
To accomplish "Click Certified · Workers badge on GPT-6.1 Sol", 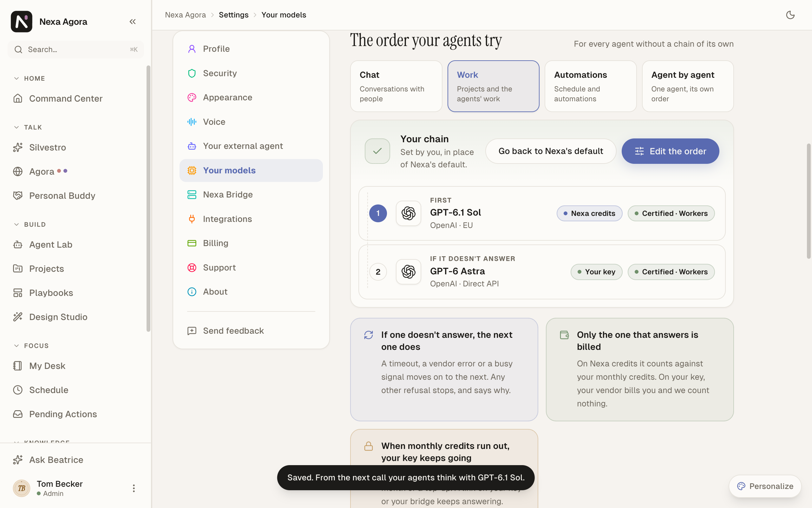I will [x=671, y=213].
